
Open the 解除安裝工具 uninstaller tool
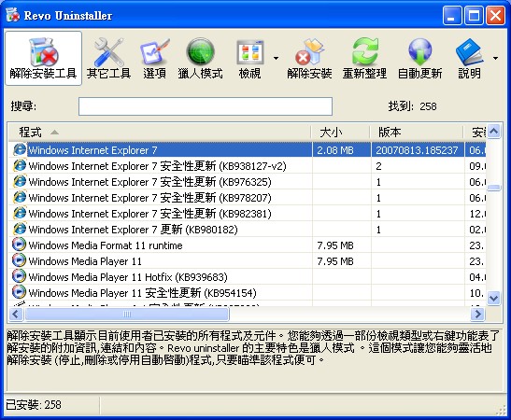pos(43,58)
